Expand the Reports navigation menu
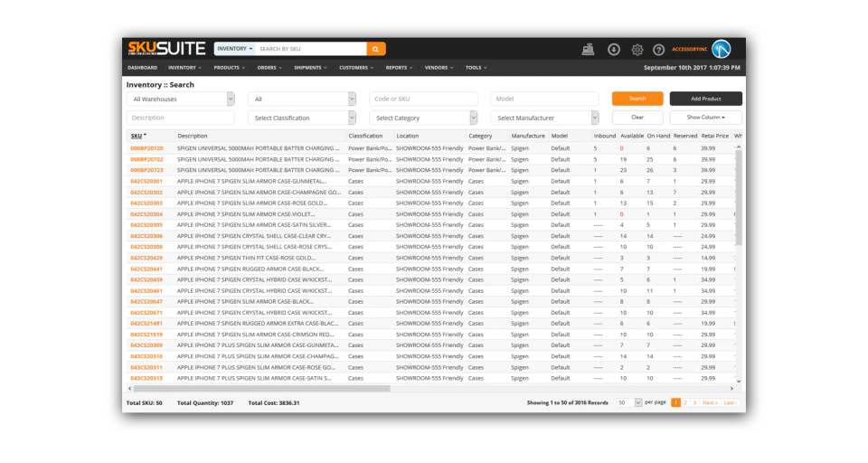 pos(399,68)
